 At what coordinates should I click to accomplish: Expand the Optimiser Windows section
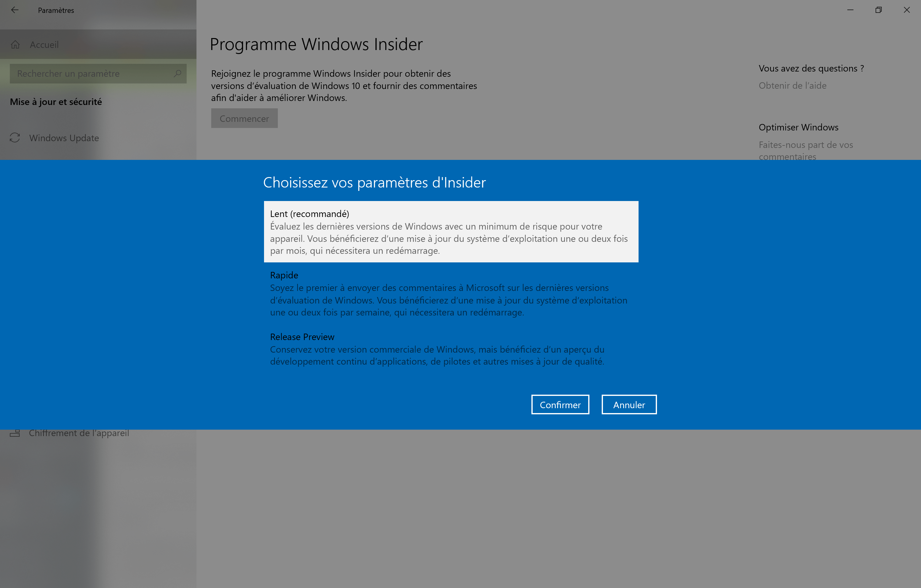click(x=798, y=127)
